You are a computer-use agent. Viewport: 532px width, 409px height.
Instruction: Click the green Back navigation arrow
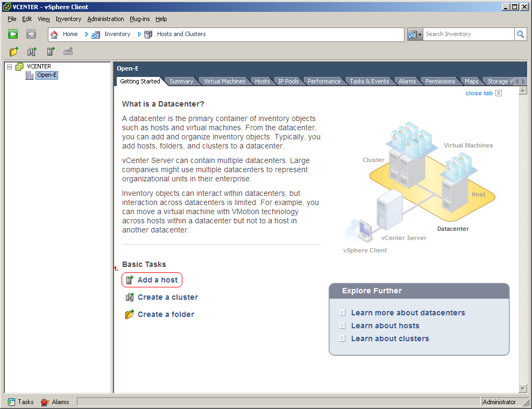coord(13,34)
